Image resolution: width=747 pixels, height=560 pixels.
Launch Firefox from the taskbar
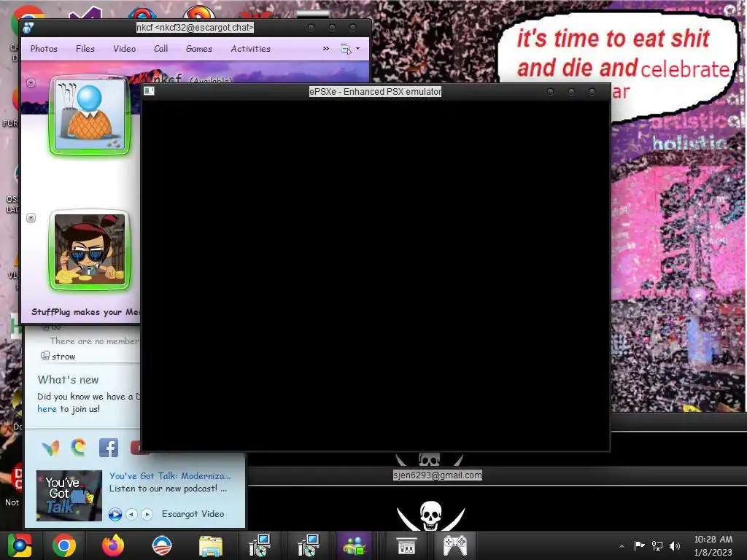pos(113,545)
